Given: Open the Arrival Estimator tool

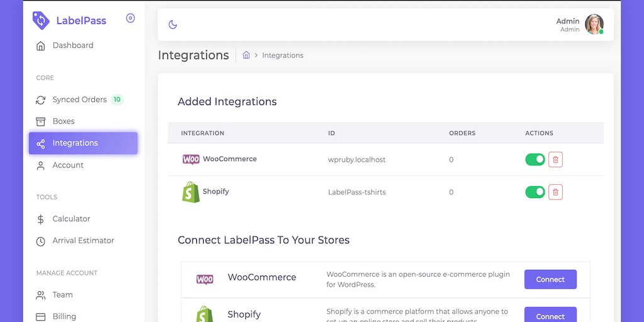Looking at the screenshot, I should (83, 241).
